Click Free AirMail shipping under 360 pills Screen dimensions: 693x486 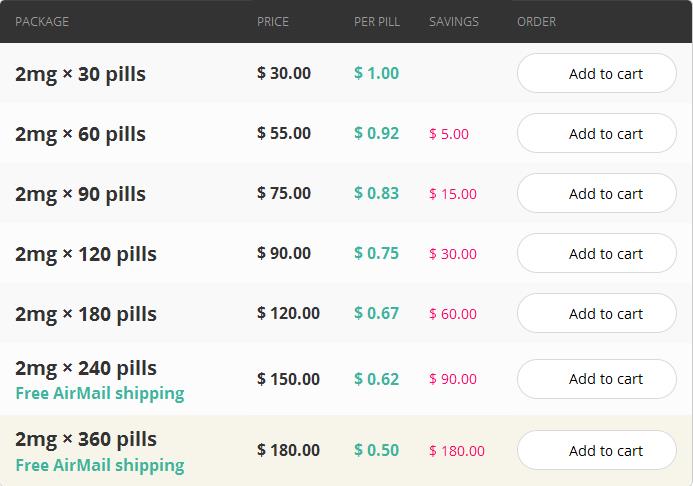(x=100, y=465)
